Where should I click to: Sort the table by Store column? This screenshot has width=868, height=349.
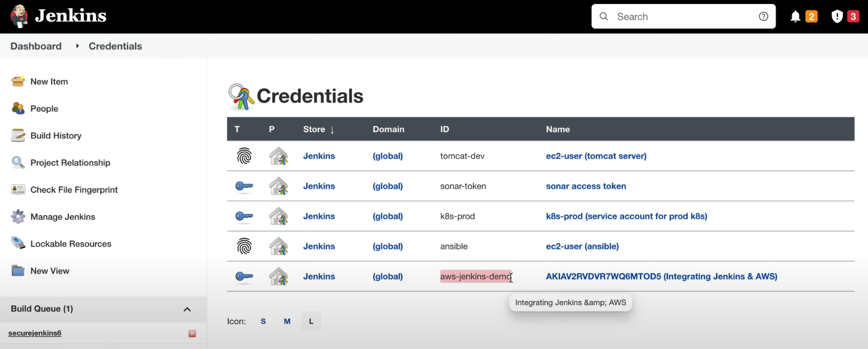click(319, 129)
